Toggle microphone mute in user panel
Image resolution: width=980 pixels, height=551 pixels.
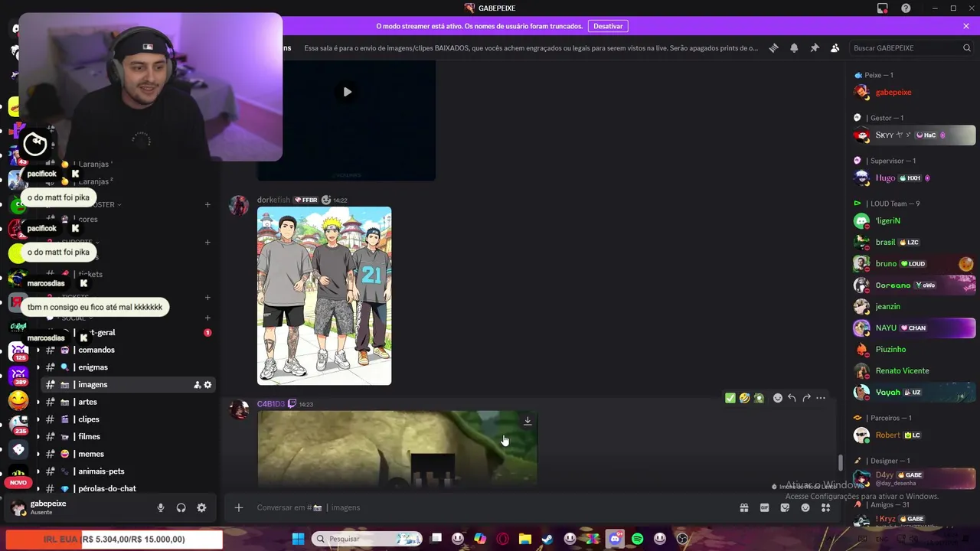pos(161,507)
